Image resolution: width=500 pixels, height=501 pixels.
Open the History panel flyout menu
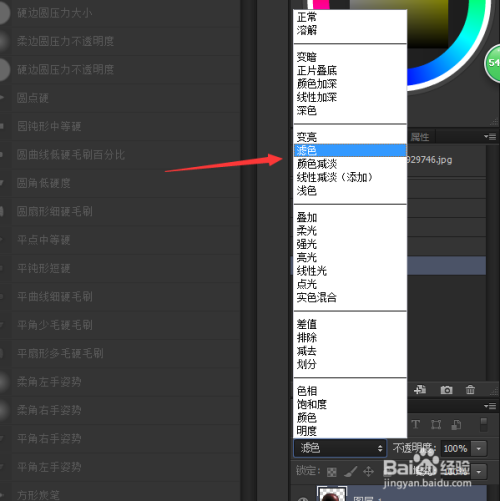click(x=490, y=137)
